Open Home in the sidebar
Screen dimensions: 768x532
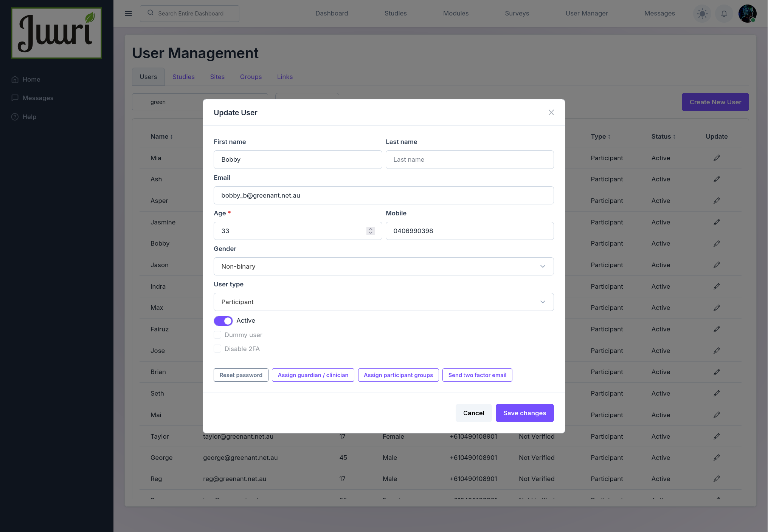26,79
